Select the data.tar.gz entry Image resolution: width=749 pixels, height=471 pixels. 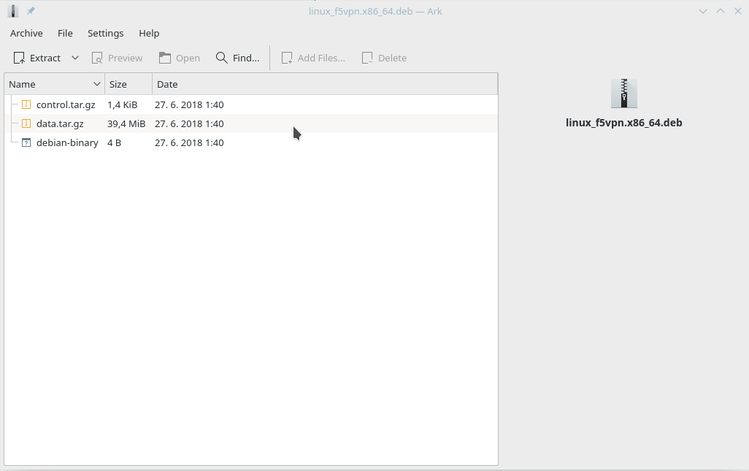click(x=60, y=124)
